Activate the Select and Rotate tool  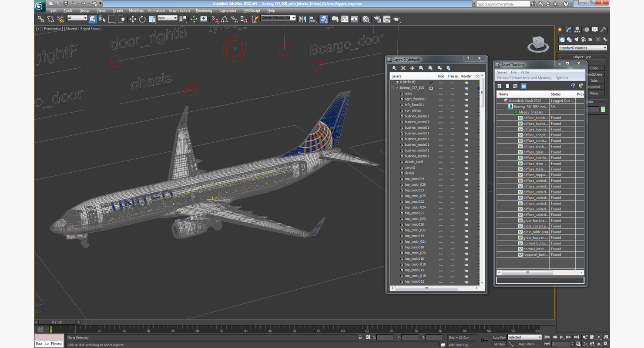coord(142,19)
